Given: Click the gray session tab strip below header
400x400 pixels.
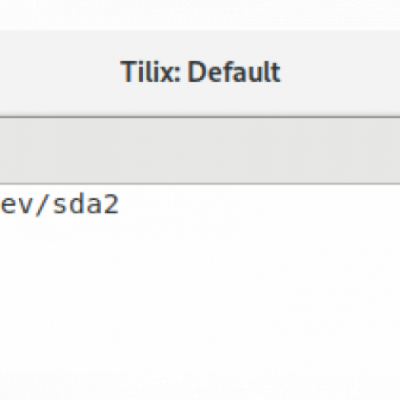Looking at the screenshot, I should pyautogui.click(x=200, y=150).
